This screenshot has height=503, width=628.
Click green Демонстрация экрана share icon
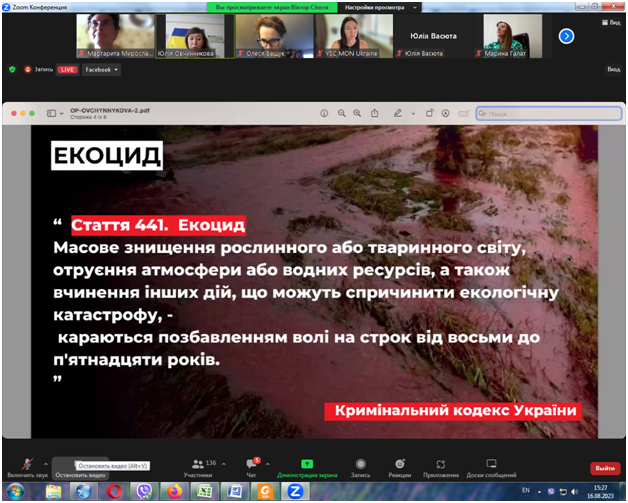coord(306,465)
